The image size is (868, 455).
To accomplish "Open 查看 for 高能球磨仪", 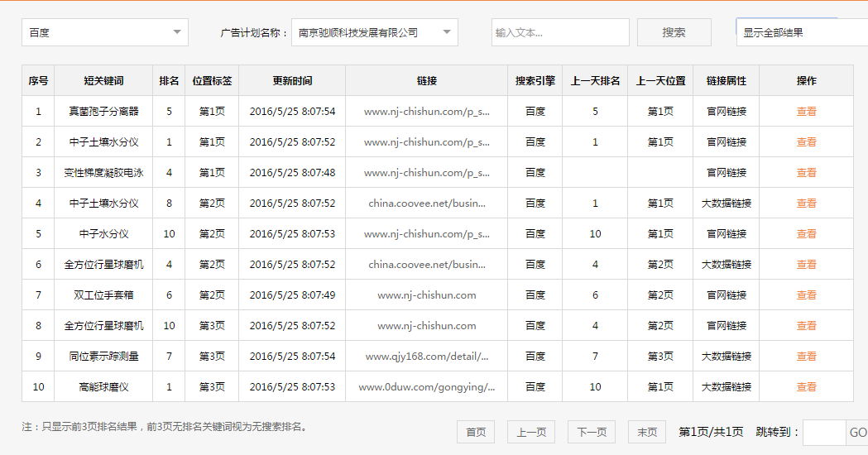I will coord(807,387).
